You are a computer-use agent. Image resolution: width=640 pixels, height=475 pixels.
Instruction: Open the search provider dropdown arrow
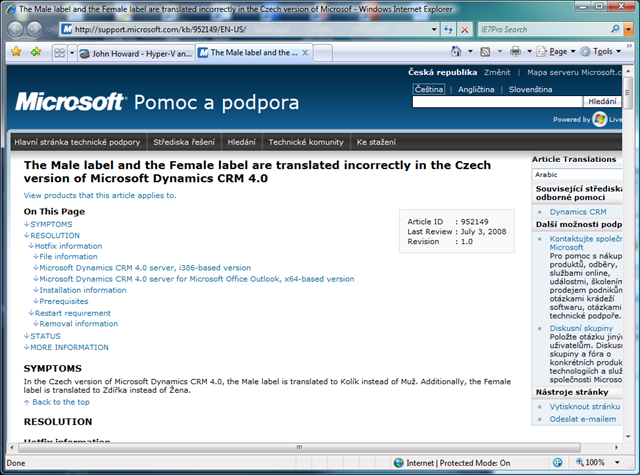[x=629, y=29]
